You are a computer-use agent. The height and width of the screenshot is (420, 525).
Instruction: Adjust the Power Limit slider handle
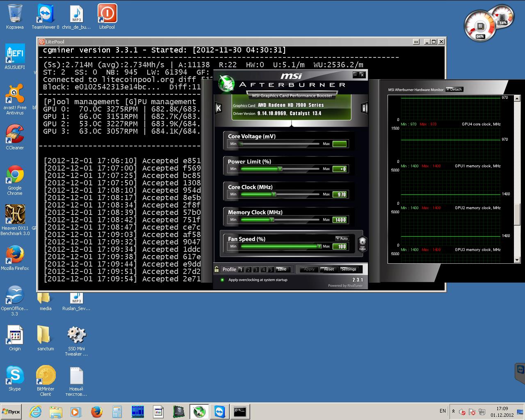pos(280,169)
